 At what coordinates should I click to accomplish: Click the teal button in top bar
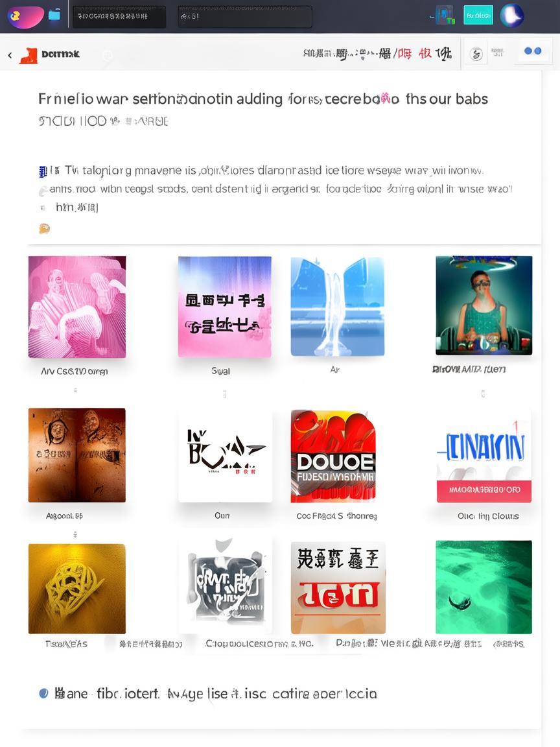[x=478, y=16]
